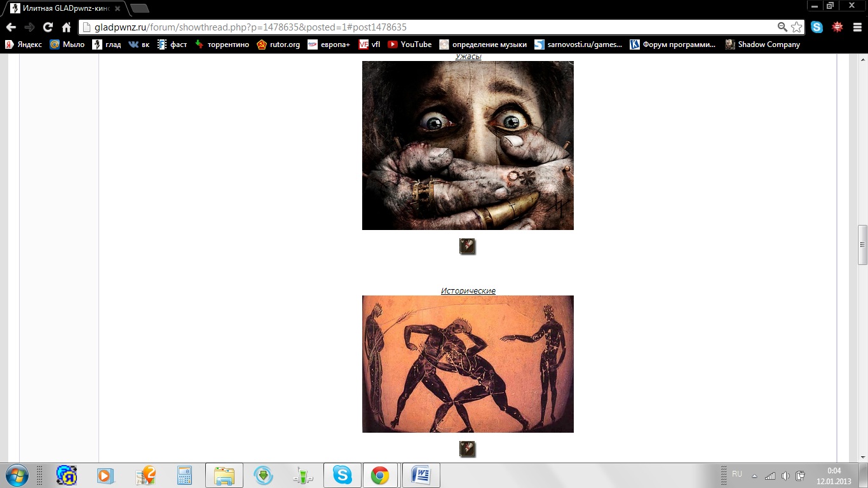Go to the browser home page

[x=66, y=27]
